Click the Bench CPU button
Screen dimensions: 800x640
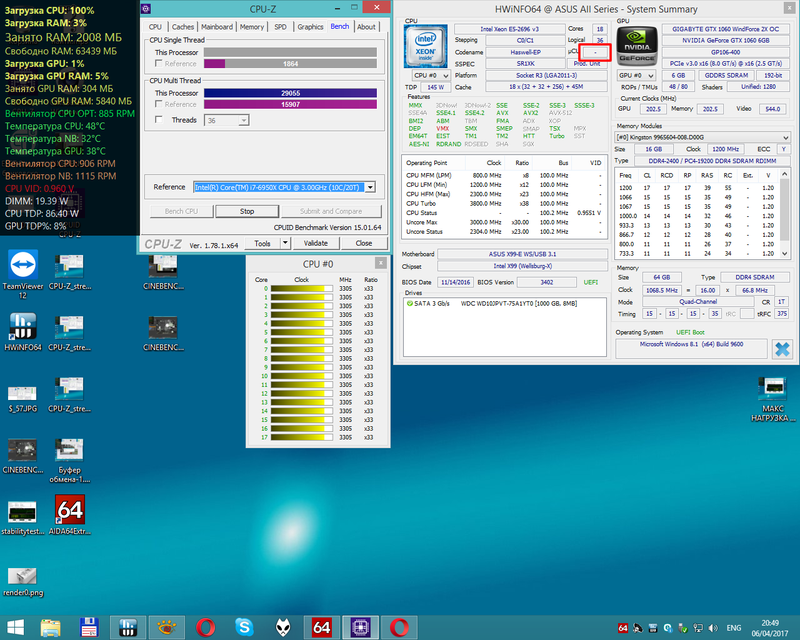pyautogui.click(x=181, y=211)
